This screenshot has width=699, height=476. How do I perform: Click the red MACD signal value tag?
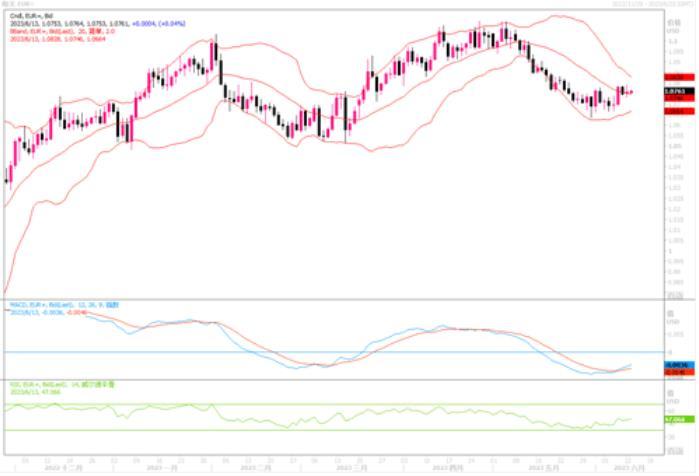pos(674,372)
